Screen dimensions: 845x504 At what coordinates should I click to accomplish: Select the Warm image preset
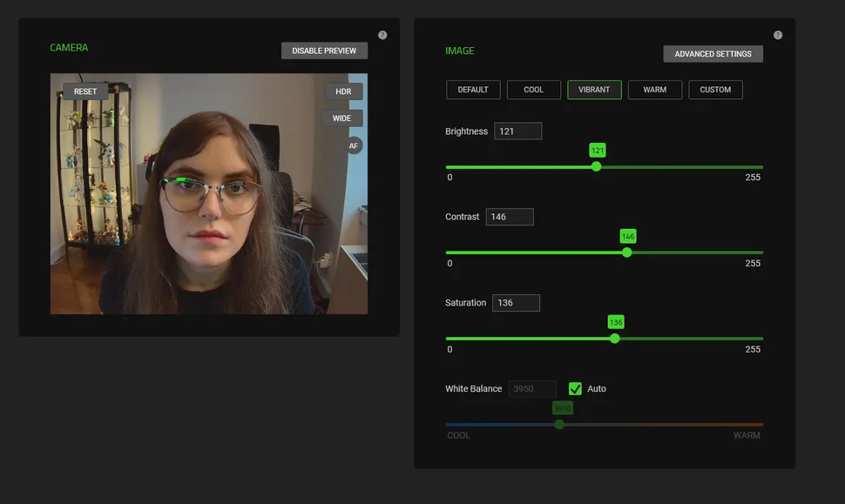click(x=655, y=90)
